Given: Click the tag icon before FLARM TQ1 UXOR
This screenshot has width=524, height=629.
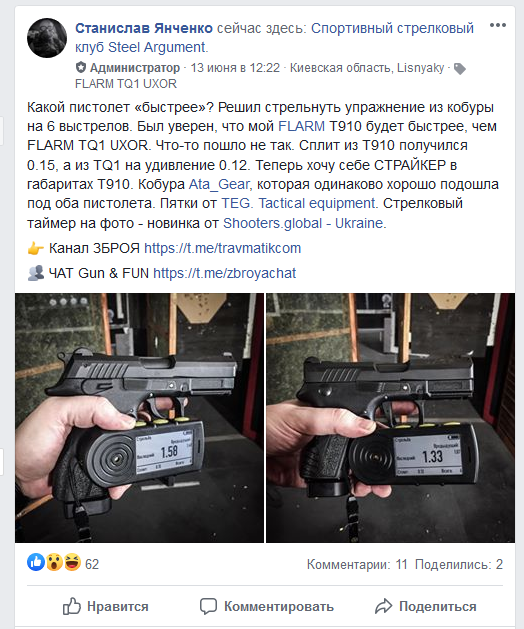Looking at the screenshot, I should coord(460,69).
